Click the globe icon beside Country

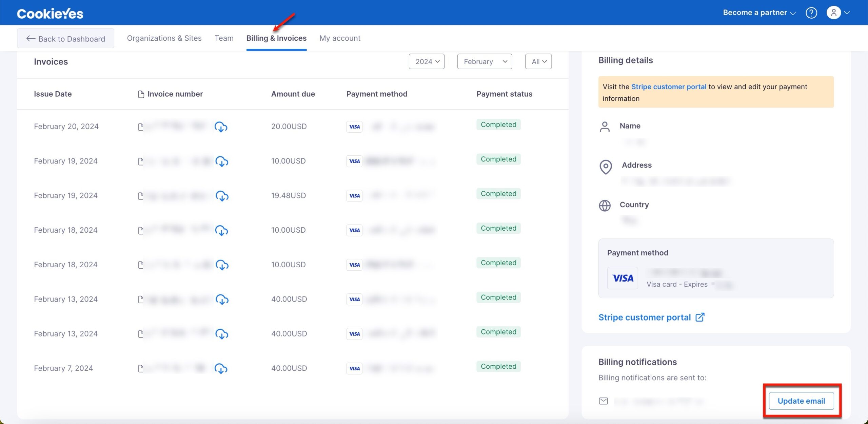pyautogui.click(x=605, y=206)
